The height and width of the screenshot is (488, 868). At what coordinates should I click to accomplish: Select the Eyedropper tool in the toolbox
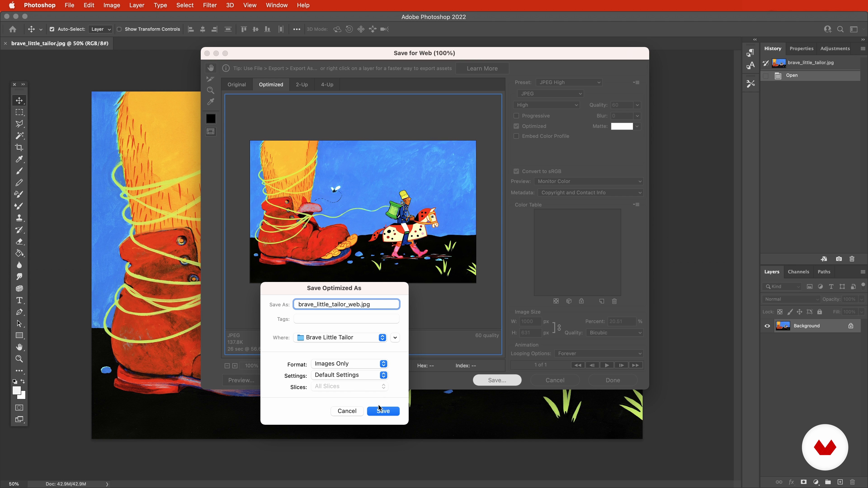pos(19,159)
